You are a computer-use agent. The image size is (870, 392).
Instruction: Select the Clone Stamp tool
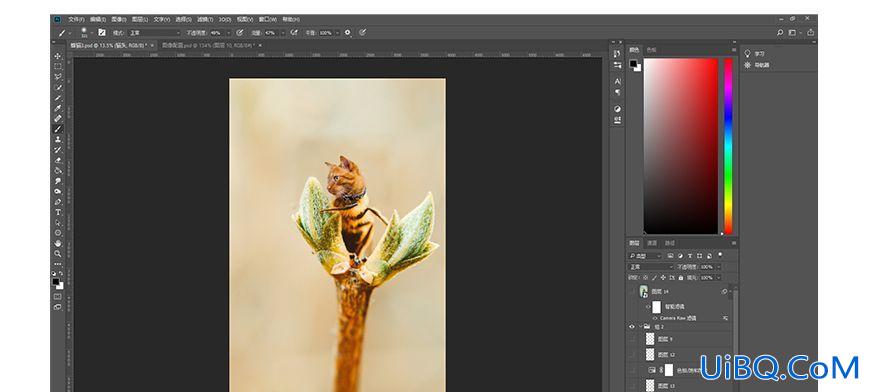[58, 139]
